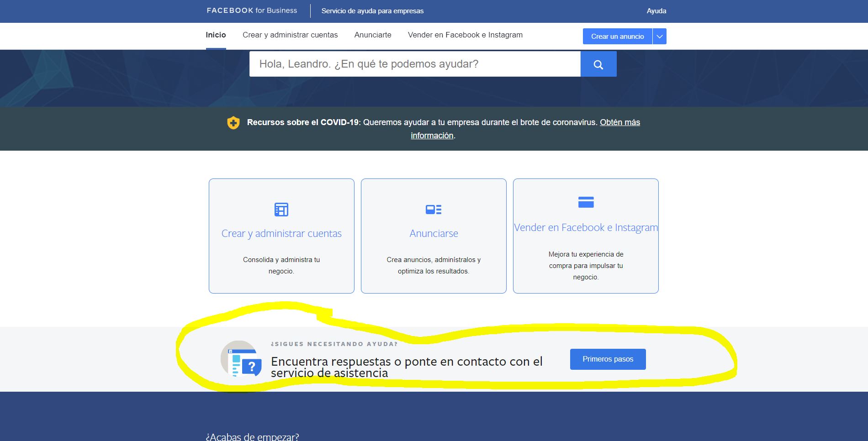868x441 pixels.
Task: Click the Facebook for Business logo
Action: (252, 10)
